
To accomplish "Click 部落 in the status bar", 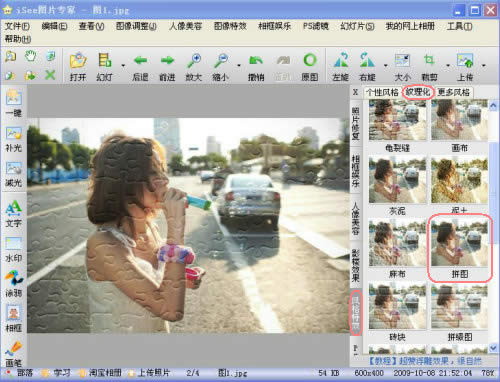I will [25, 373].
